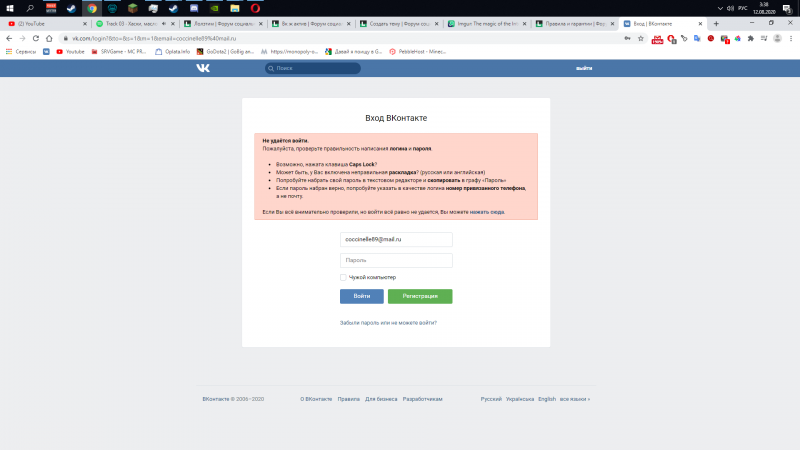The image size is (800, 450).
Task: Switch to the YouTube tab
Action: [x=40, y=23]
